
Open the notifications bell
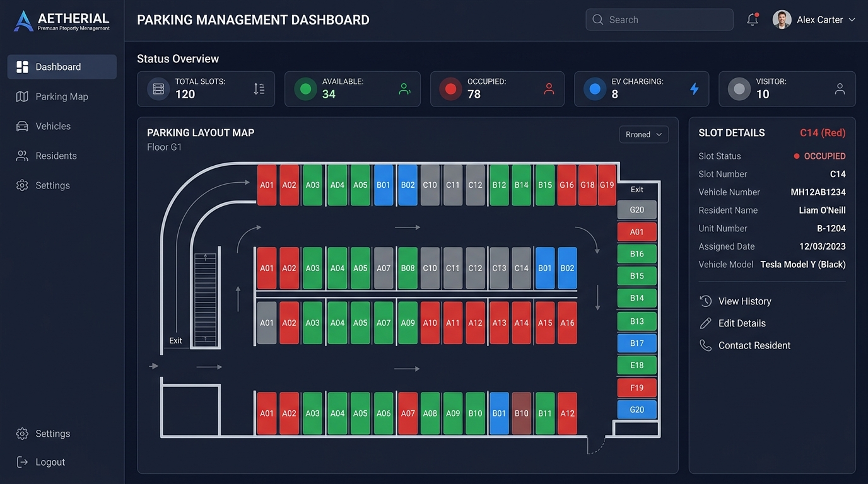click(x=752, y=20)
